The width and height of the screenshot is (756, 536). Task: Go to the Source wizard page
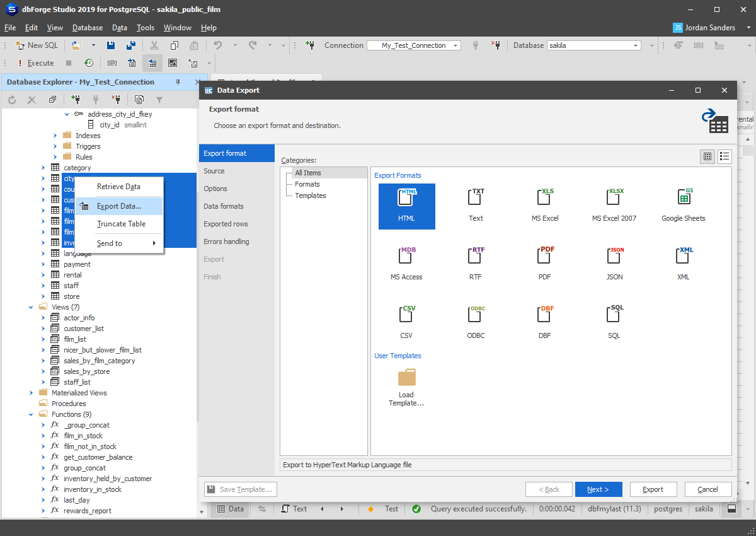[237, 171]
